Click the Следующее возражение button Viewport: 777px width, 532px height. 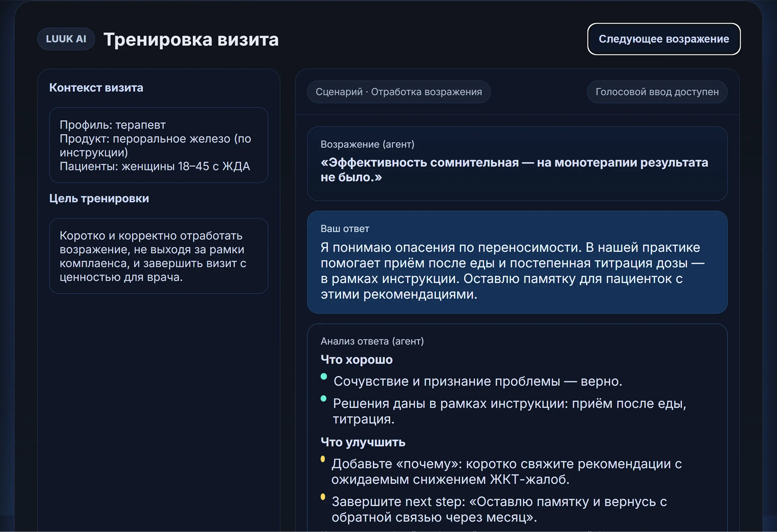tap(663, 39)
